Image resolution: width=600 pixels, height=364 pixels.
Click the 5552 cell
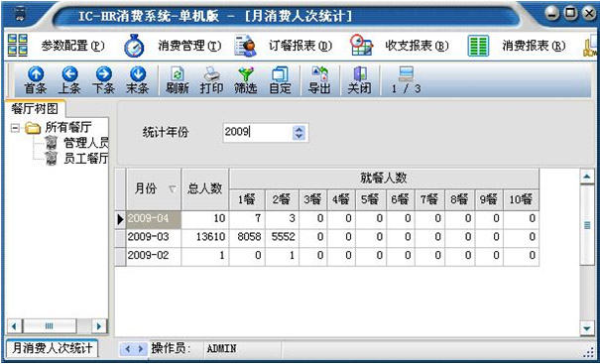[x=282, y=238]
